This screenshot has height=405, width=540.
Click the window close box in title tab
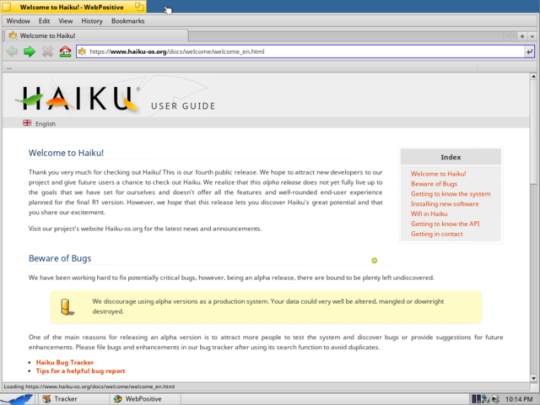pos(7,7)
